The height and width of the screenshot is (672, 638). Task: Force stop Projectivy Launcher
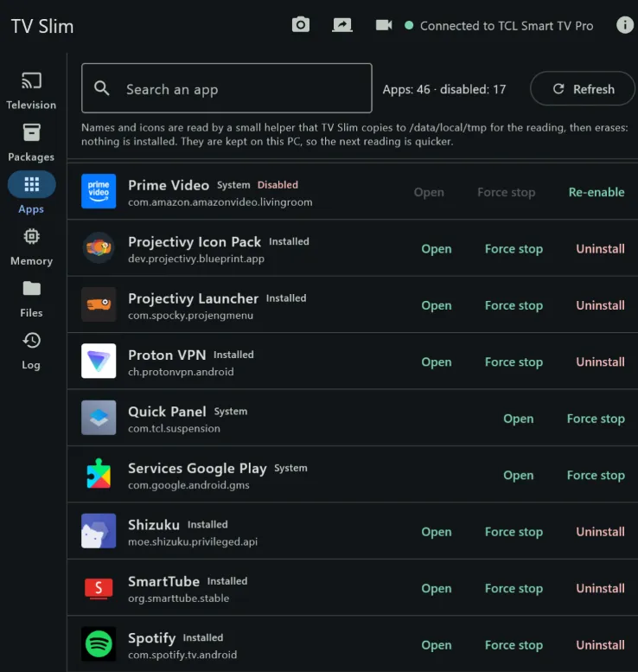(514, 305)
